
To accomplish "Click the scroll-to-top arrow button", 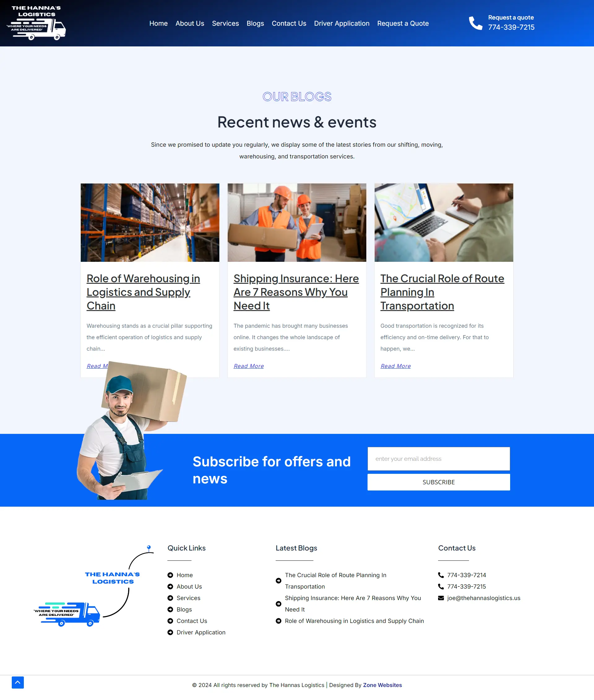I will point(17,682).
